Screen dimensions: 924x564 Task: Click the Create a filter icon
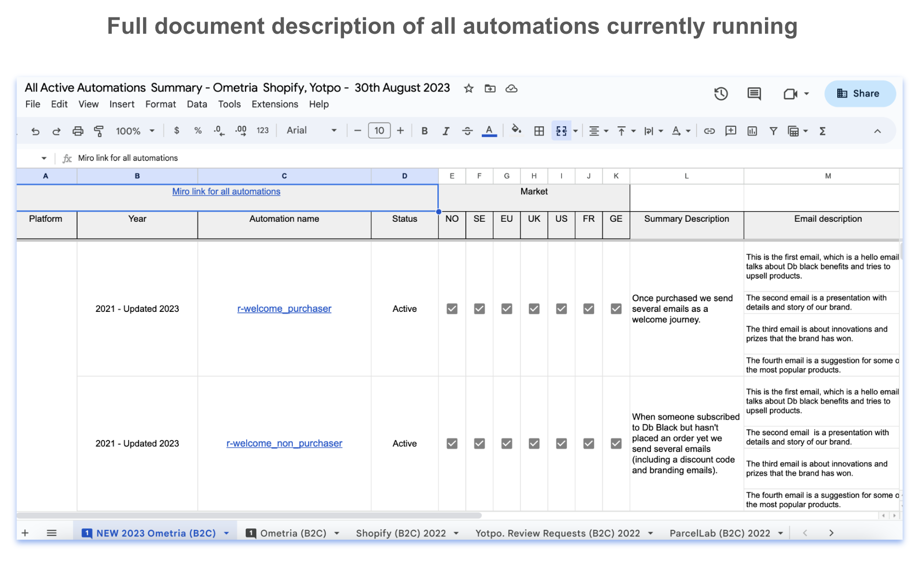[773, 131]
